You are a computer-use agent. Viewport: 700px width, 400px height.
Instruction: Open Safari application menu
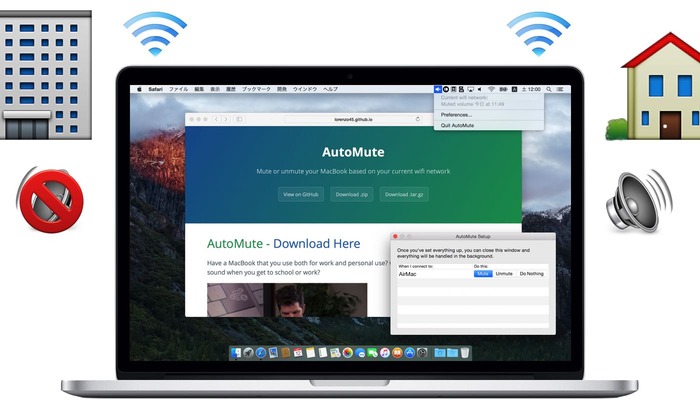pyautogui.click(x=155, y=89)
